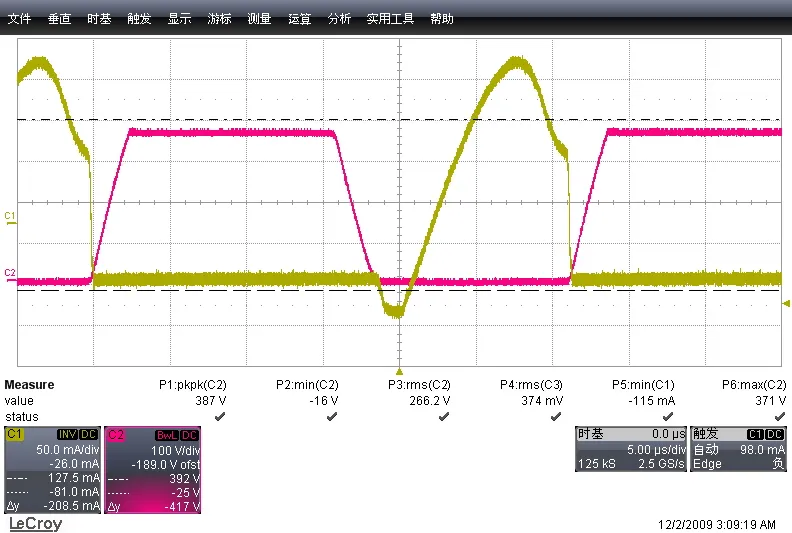Click the DC coupling indicator on C2

190,435
